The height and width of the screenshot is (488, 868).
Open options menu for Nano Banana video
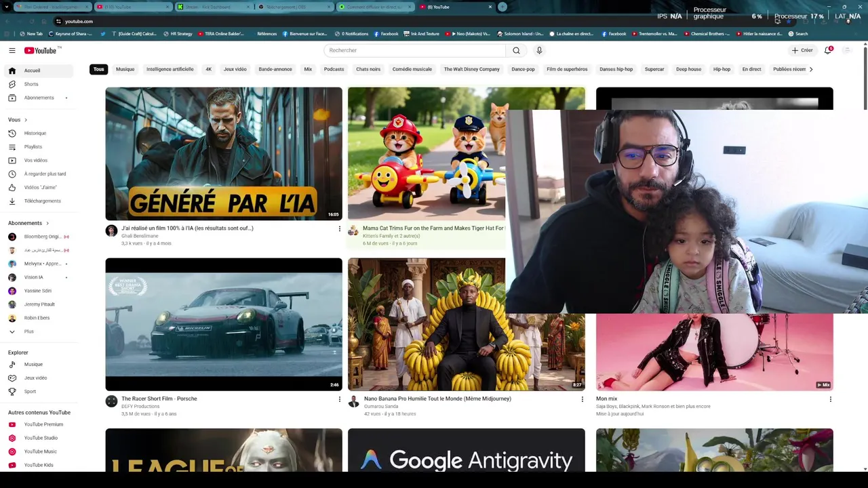click(582, 399)
